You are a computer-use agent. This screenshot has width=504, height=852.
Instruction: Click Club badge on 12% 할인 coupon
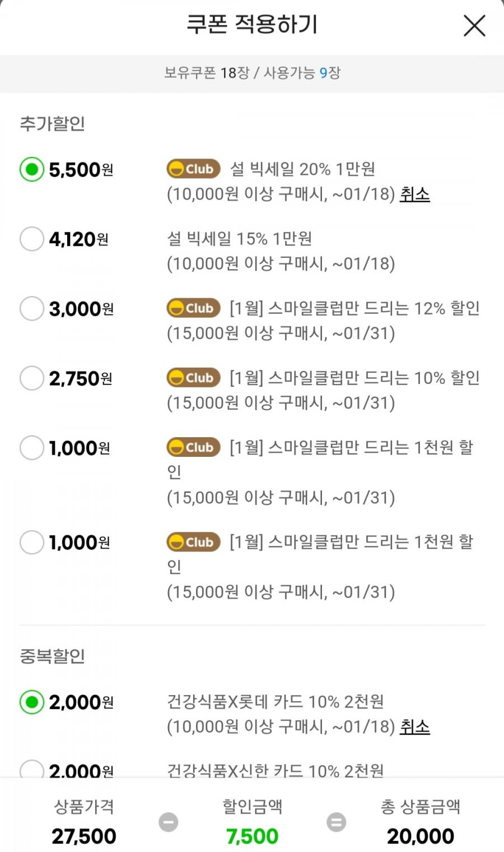point(193,308)
